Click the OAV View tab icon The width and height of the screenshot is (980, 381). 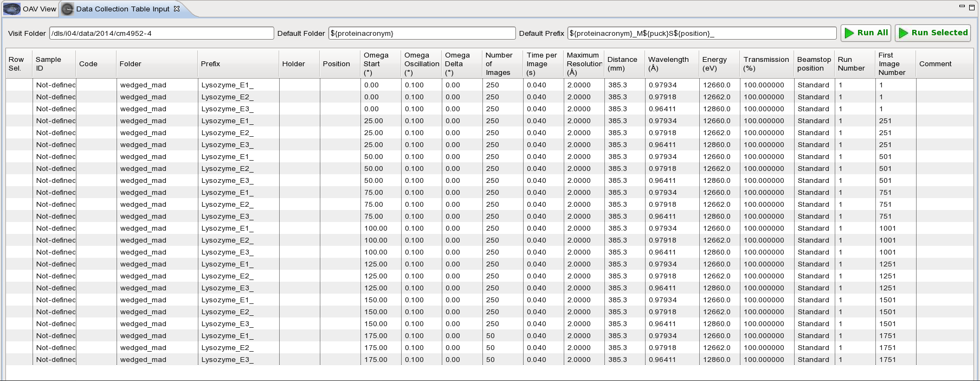tap(12, 9)
